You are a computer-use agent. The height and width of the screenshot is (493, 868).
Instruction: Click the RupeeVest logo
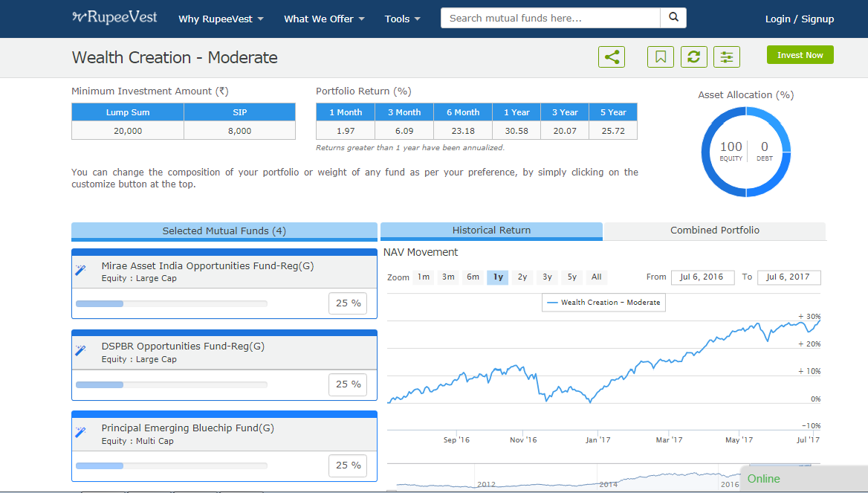[x=114, y=18]
